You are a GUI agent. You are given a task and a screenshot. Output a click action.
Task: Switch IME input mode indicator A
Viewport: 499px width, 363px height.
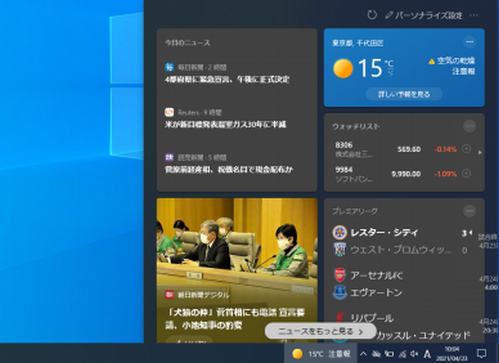point(427,354)
